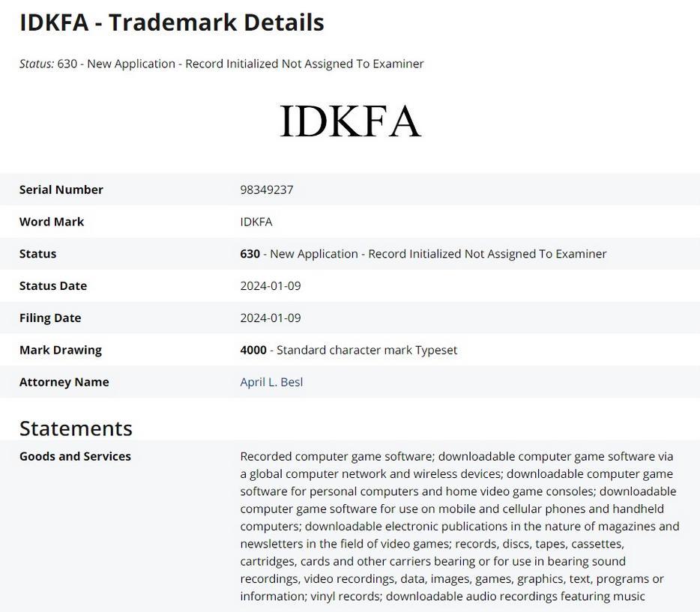This screenshot has height=612, width=700.
Task: Click the Filing Date label
Action: 50,318
